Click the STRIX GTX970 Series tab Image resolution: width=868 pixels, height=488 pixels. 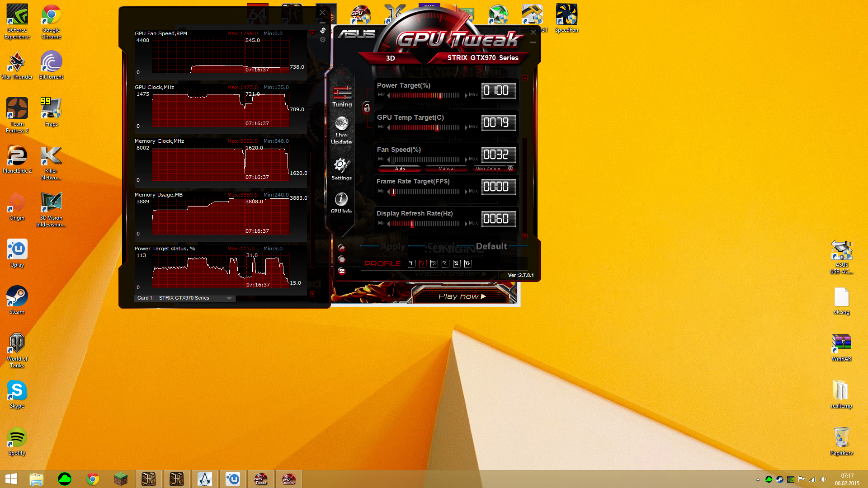pos(483,58)
